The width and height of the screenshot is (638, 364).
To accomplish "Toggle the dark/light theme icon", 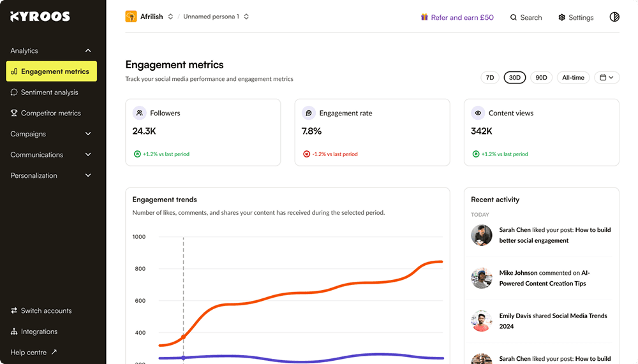I will (x=614, y=17).
